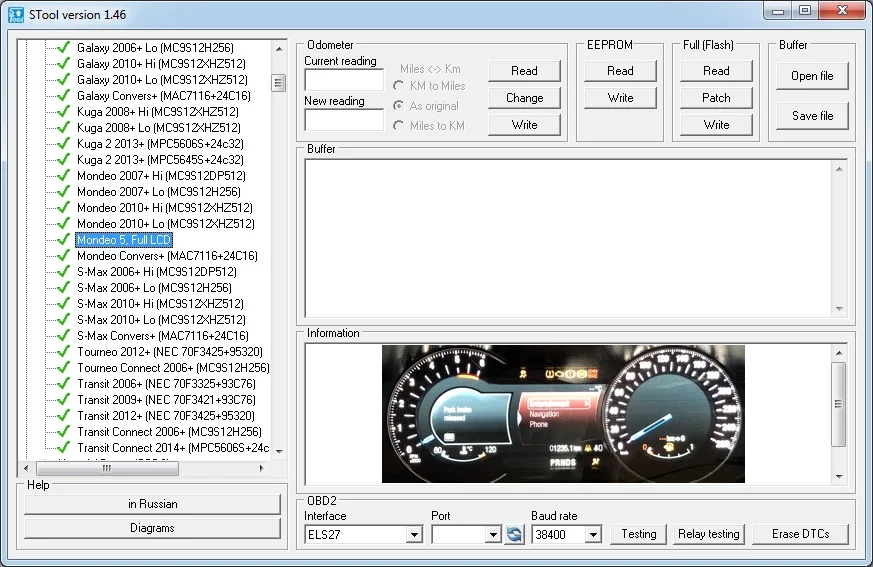Screen dimensions: 873x567
Task: Click green checkmark beside Kuga 2008+ Hi
Action: click(64, 111)
